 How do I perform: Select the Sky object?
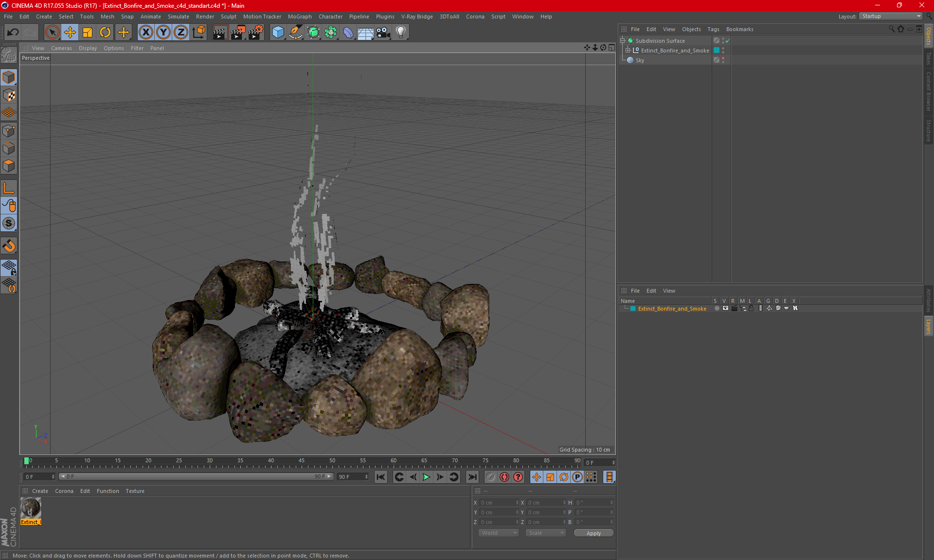tap(640, 60)
